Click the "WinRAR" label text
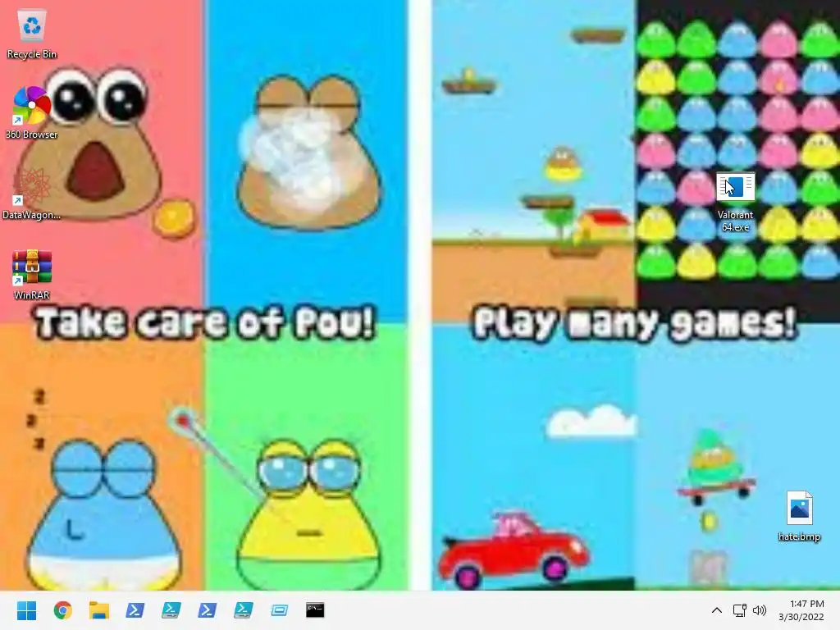Screen dimensions: 840x630 coord(32,295)
